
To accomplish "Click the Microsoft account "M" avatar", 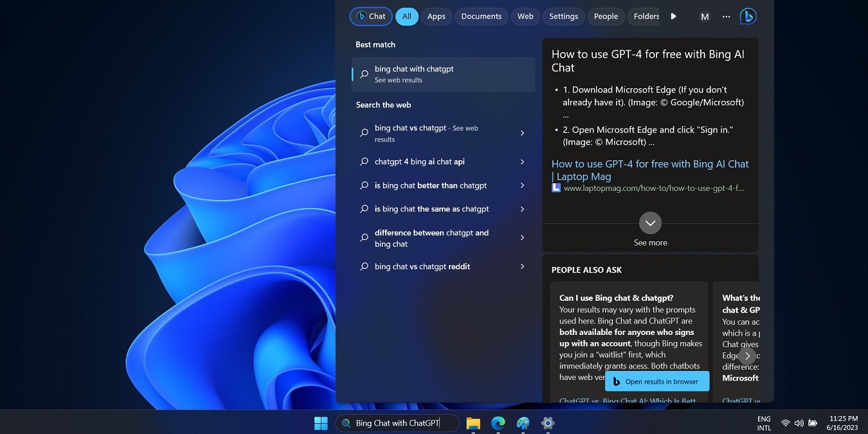I will pos(705,16).
